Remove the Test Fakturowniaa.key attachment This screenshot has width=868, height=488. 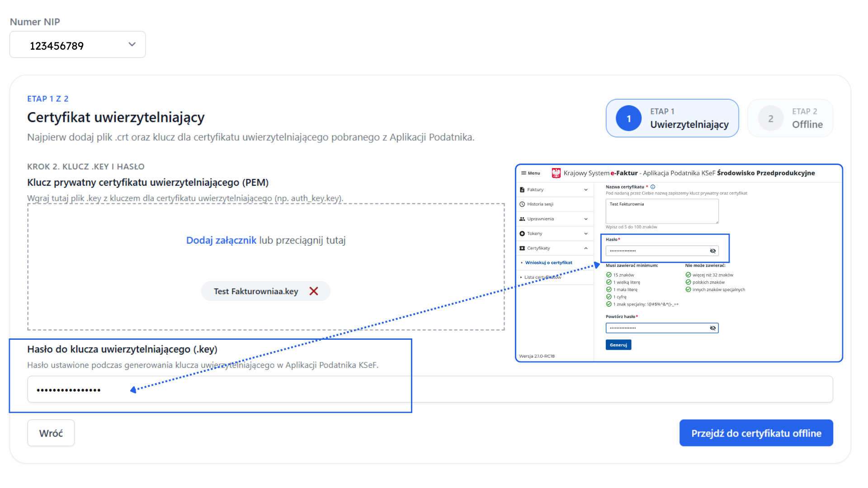pyautogui.click(x=314, y=291)
